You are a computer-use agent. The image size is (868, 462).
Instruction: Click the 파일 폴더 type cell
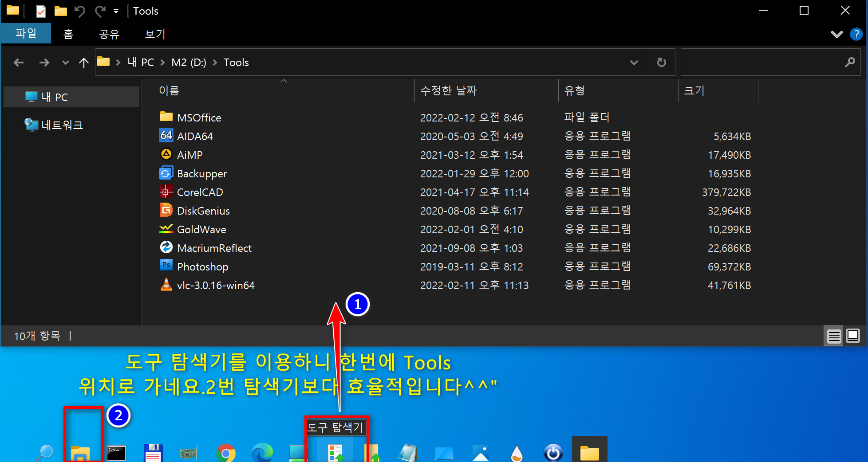tap(587, 117)
